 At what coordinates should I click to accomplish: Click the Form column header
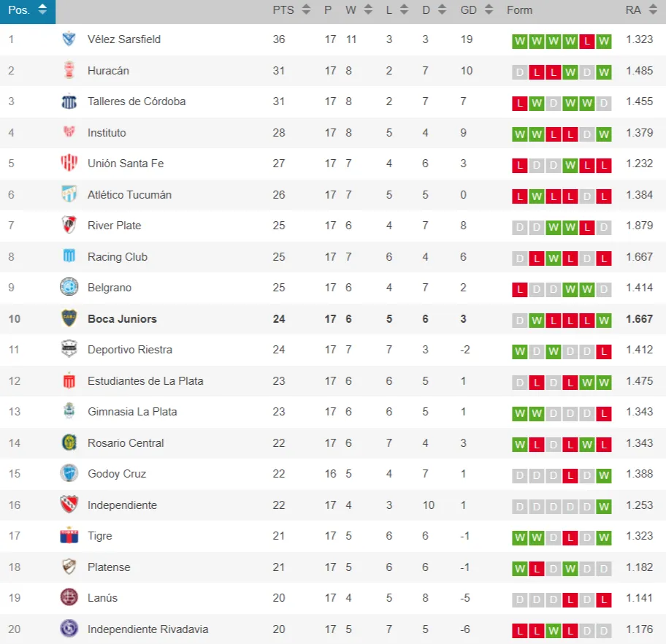coord(519,10)
